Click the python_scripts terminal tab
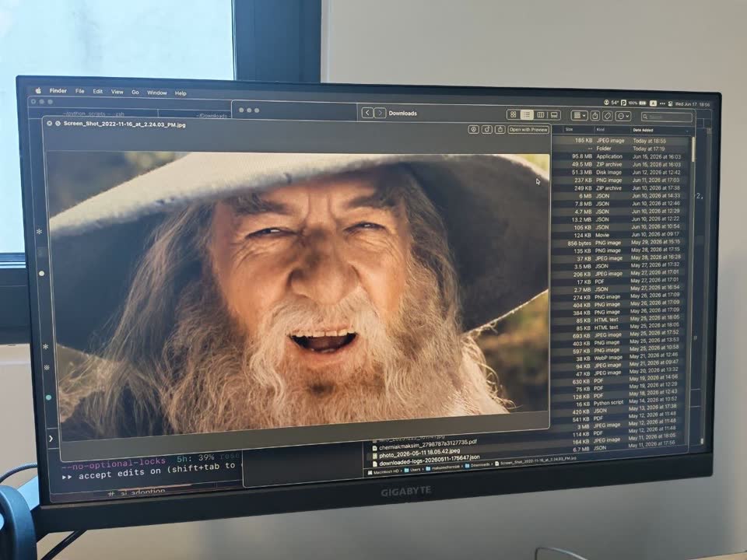The image size is (747, 560). pyautogui.click(x=93, y=114)
